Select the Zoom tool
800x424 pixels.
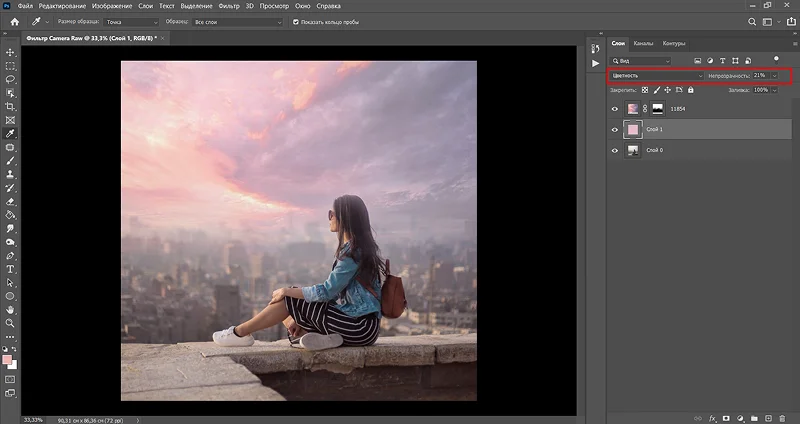[10, 323]
